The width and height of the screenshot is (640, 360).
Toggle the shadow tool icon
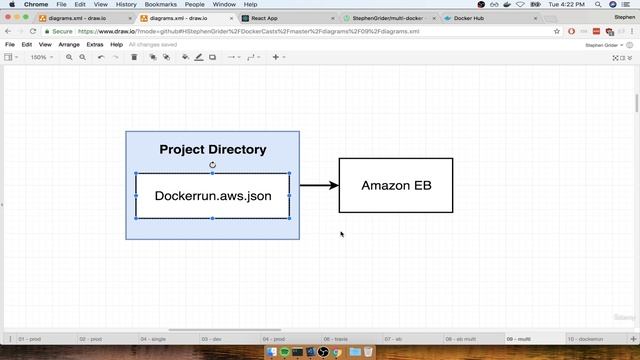pos(213,58)
